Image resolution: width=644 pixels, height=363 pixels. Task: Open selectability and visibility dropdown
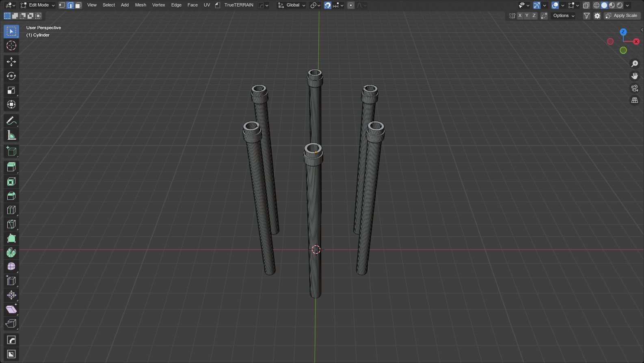pos(524,5)
